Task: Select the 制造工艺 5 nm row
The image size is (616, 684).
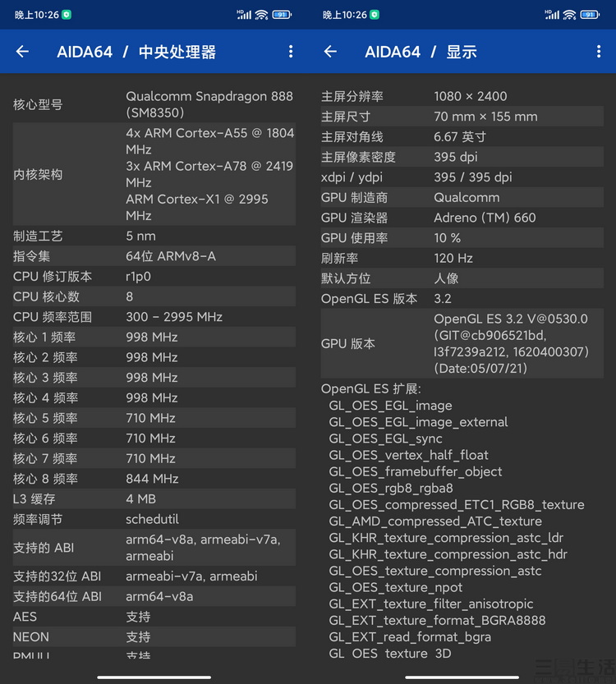Action: coord(154,236)
